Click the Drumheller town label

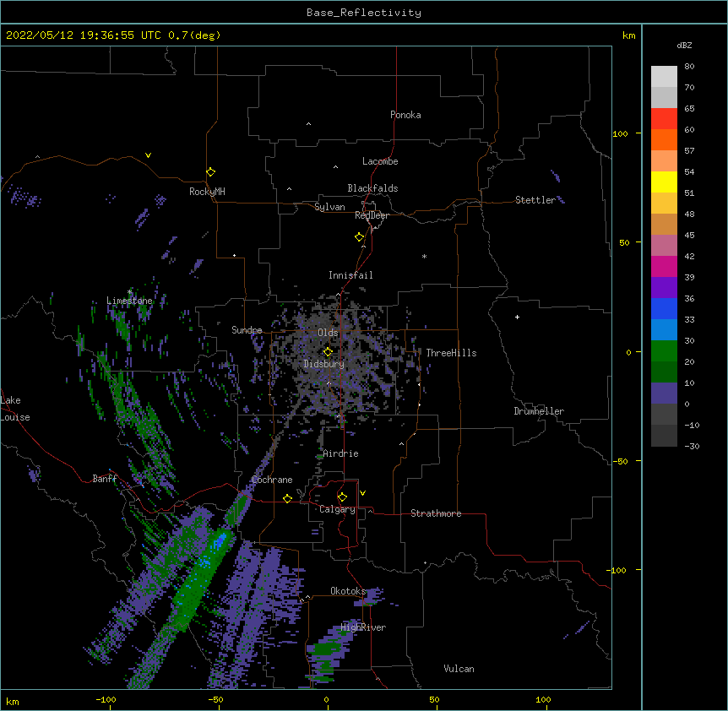click(539, 411)
